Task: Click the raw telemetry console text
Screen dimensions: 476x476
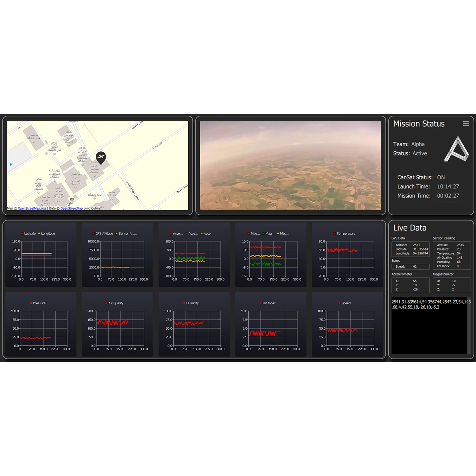Action: click(x=431, y=304)
